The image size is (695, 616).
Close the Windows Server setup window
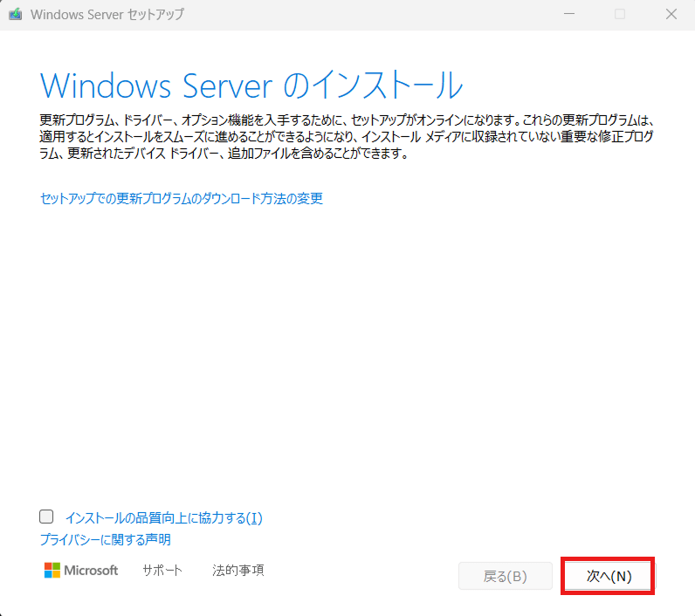tap(671, 14)
